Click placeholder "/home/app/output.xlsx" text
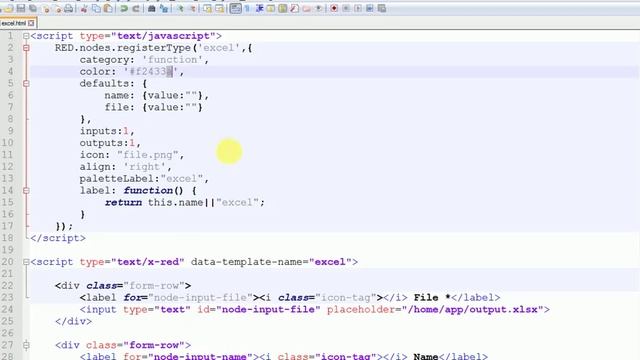This screenshot has height=360, width=640. pos(473,309)
